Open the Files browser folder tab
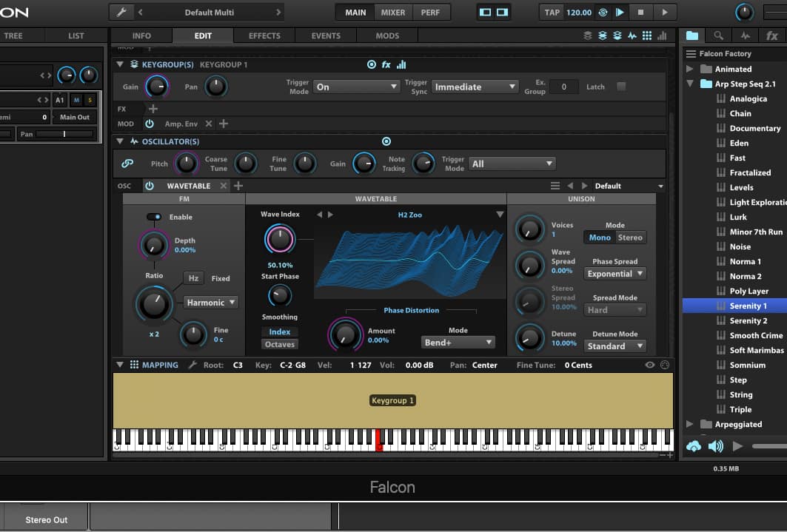Viewport: 787px width, 532px height. coord(692,36)
